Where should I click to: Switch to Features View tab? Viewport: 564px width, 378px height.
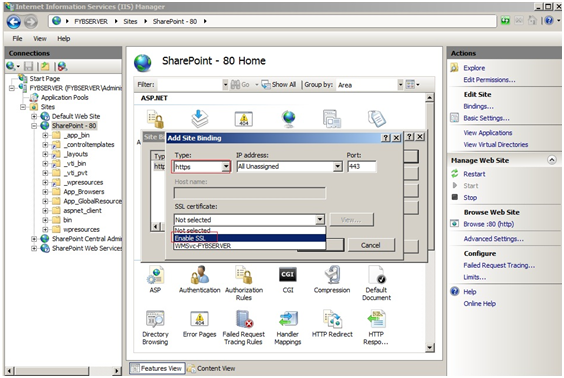pos(157,368)
